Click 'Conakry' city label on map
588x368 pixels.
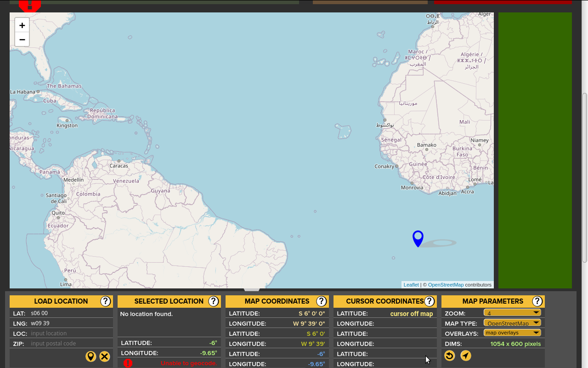(385, 167)
